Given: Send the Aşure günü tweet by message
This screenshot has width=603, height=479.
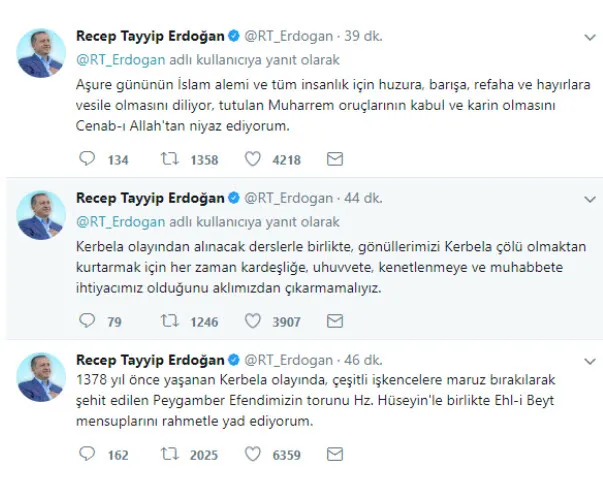Looking at the screenshot, I should 335,159.
